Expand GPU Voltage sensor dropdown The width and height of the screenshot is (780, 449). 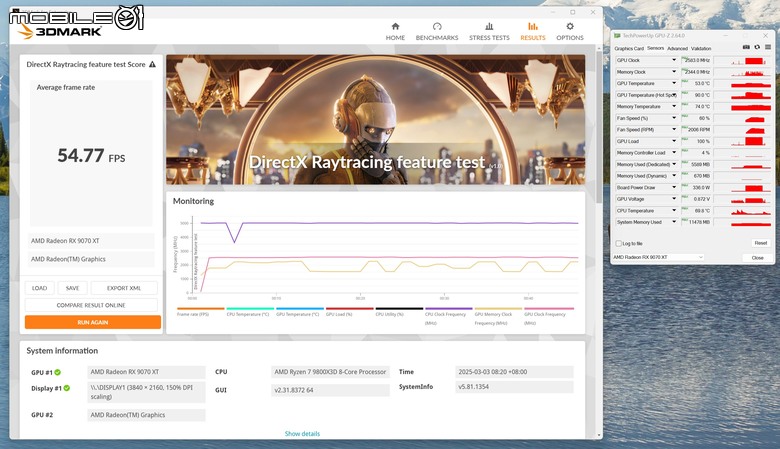pyautogui.click(x=674, y=199)
